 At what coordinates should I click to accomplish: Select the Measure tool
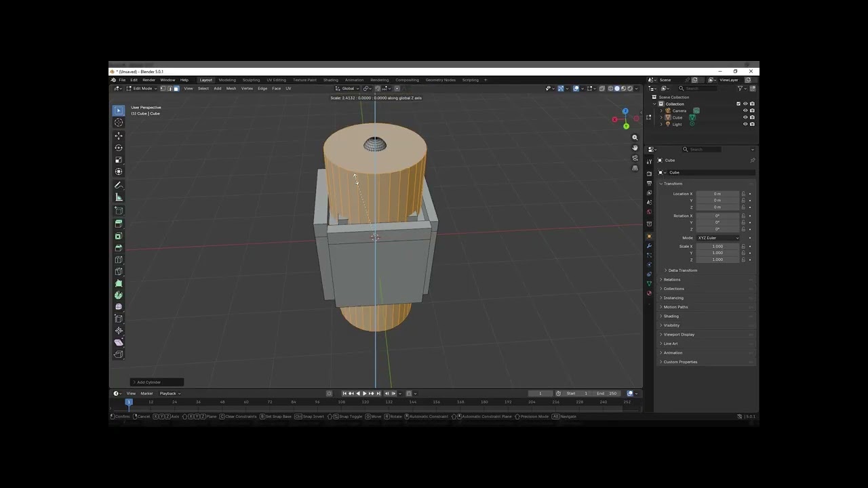[x=119, y=197]
